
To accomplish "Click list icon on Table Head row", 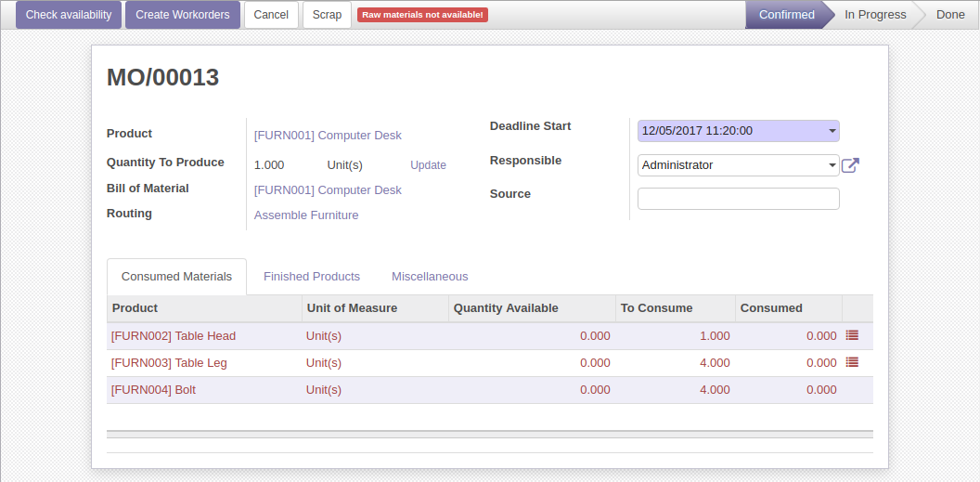I will 852,335.
